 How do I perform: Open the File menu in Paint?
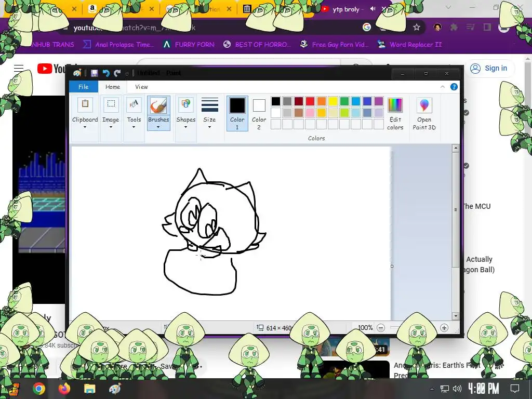[x=84, y=87]
